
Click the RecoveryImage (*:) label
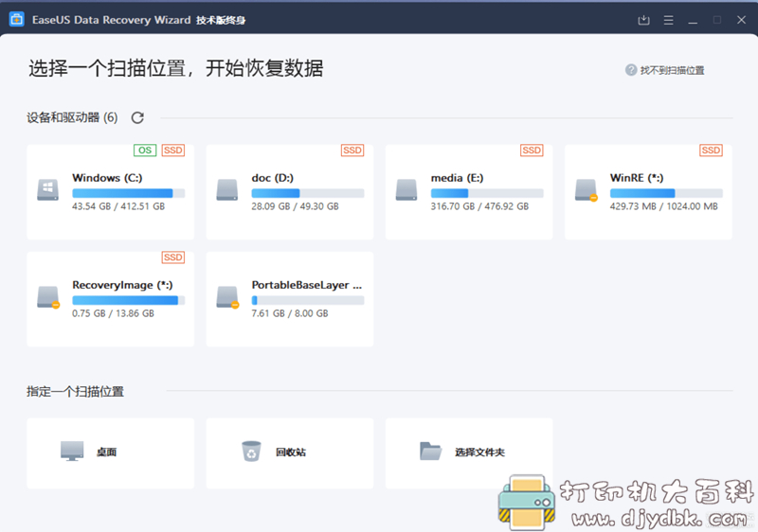click(122, 285)
